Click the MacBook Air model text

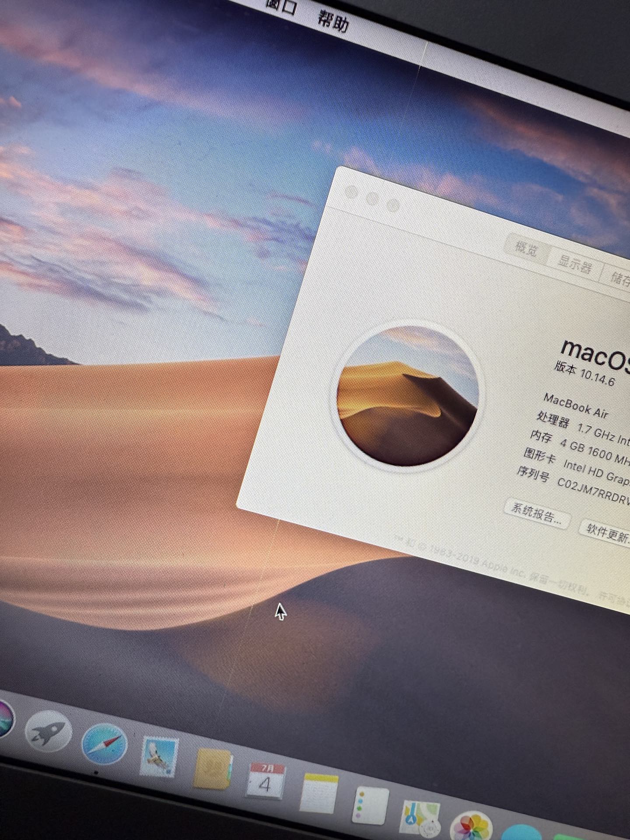[576, 406]
